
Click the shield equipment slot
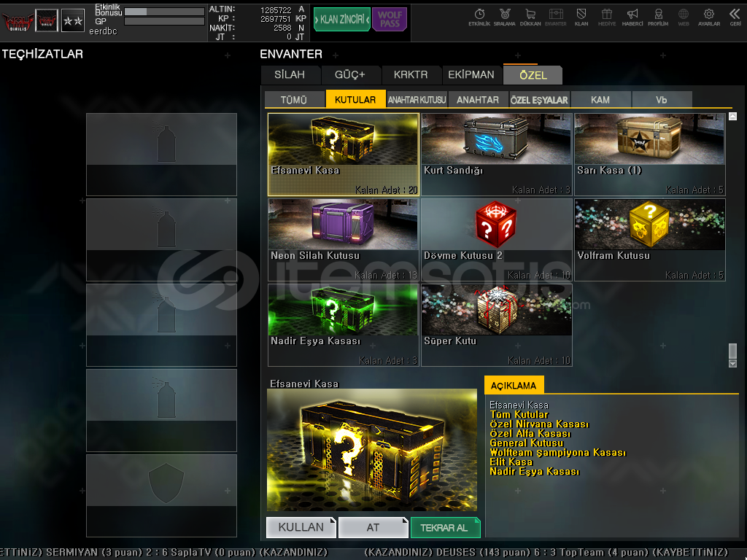(161, 495)
